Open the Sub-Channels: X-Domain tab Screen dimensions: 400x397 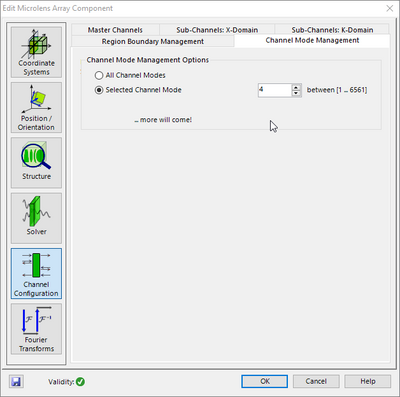tap(217, 30)
